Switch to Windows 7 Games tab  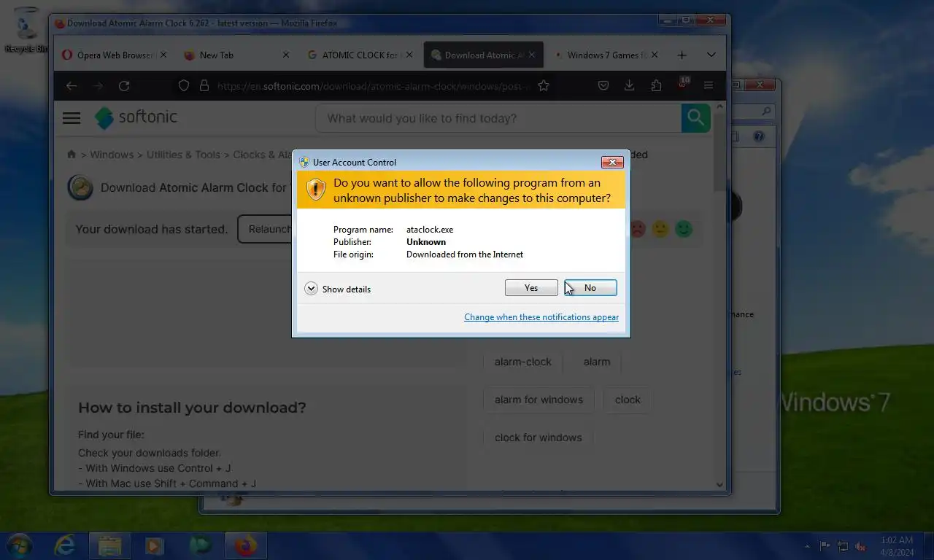[607, 55]
